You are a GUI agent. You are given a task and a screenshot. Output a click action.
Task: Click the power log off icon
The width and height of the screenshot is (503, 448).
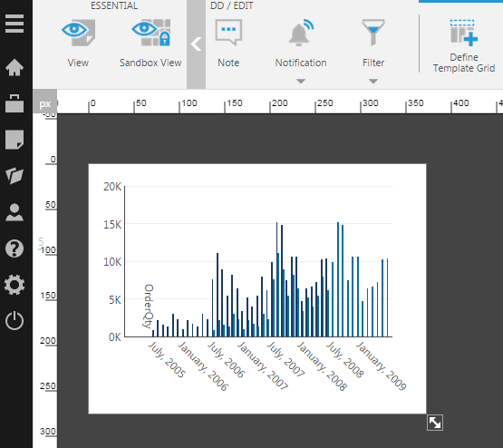pos(15,321)
